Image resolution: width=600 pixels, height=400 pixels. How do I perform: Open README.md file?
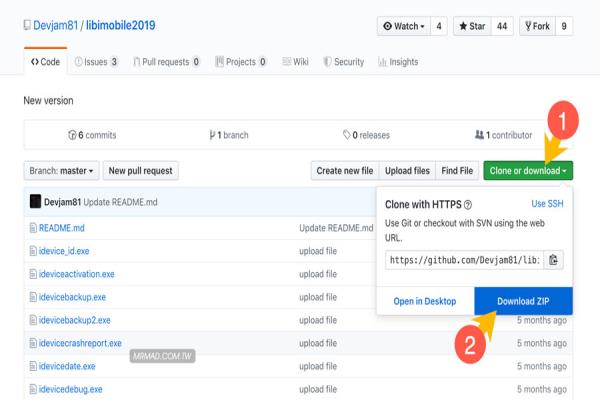(x=62, y=228)
